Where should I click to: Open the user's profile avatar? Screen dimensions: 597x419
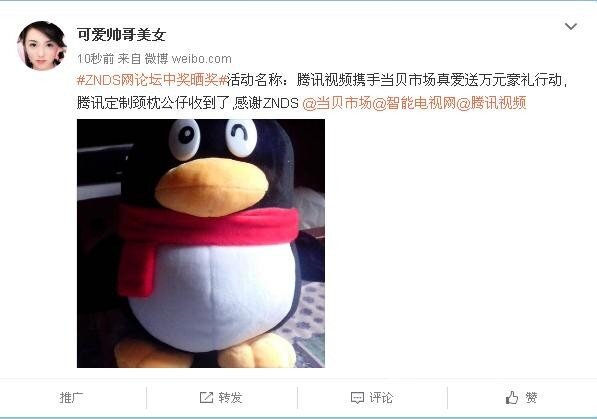pos(42,46)
